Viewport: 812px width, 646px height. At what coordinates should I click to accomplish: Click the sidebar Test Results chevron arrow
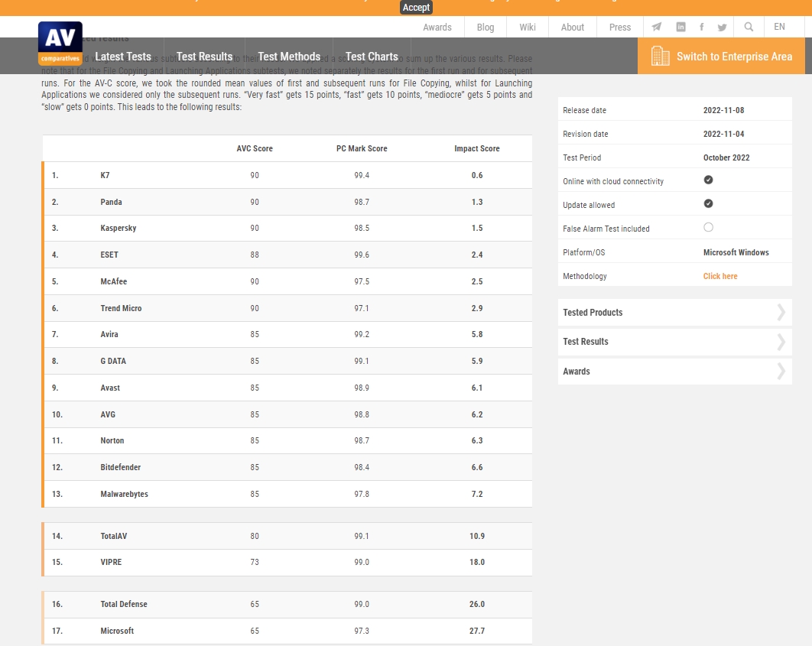coord(781,342)
